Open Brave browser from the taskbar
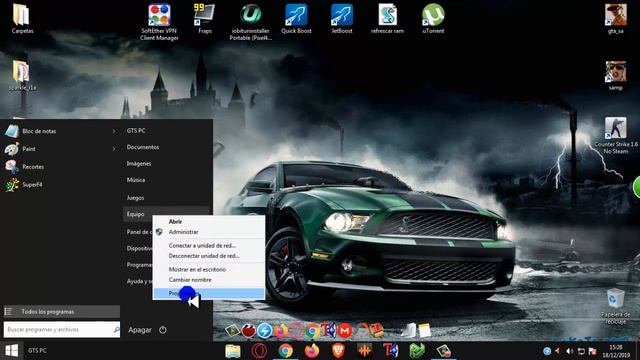Screen dimensions: 640x360 [338, 351]
